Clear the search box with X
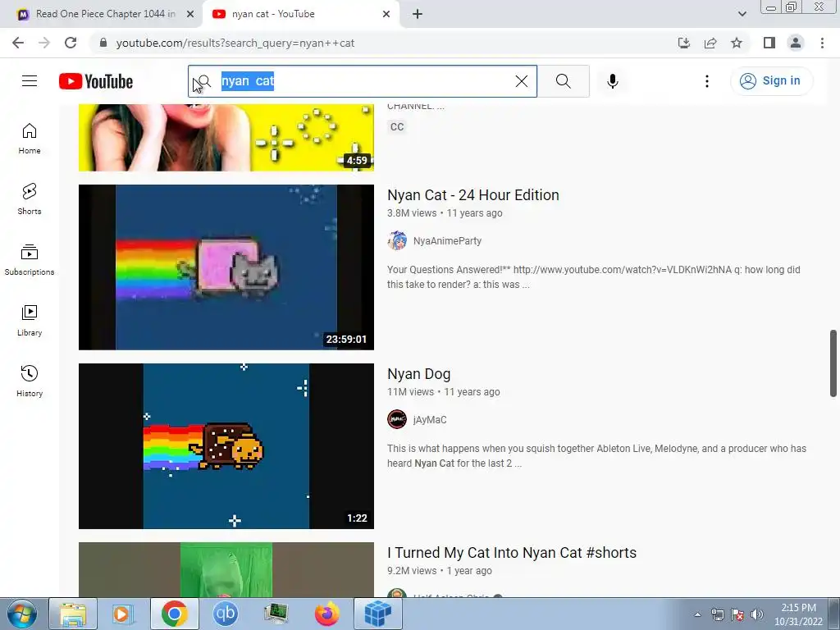This screenshot has width=840, height=630. click(x=521, y=81)
